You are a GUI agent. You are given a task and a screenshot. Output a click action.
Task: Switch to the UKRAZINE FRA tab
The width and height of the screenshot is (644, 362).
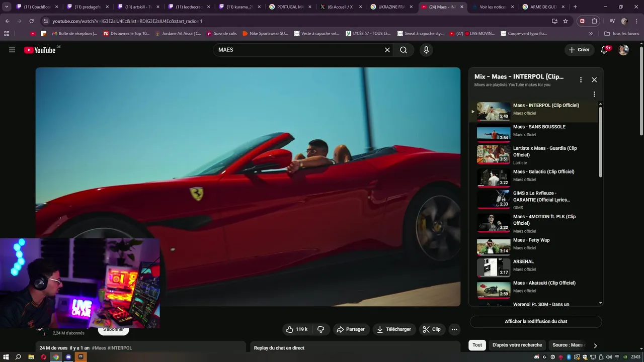(391, 7)
